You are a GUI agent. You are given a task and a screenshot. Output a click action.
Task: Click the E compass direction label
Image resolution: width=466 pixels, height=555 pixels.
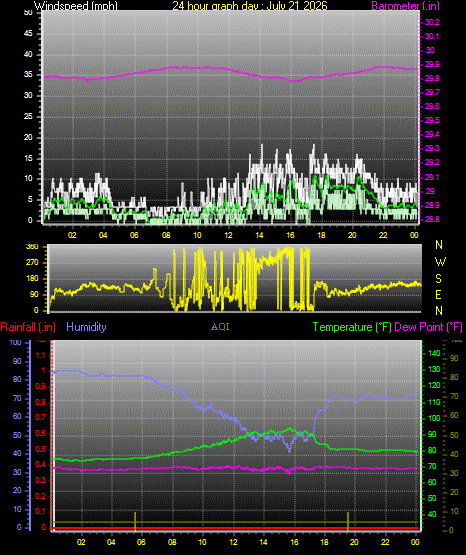click(x=438, y=294)
